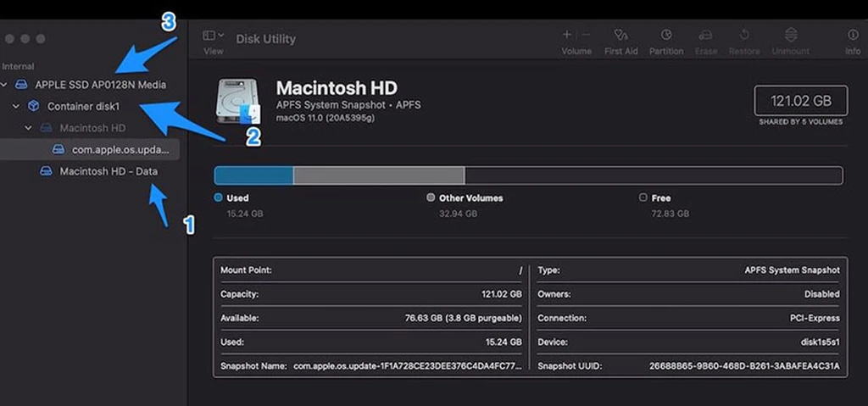Collapse the APPLE SSD AP0128N Media tree

[x=4, y=85]
